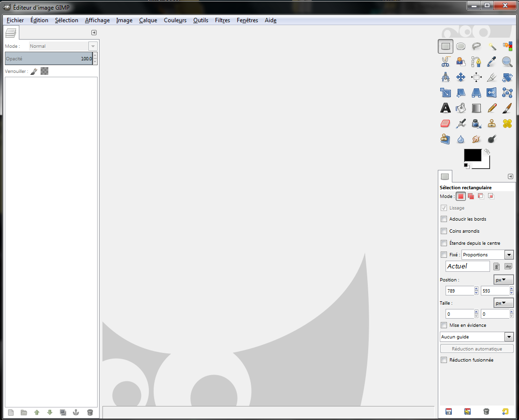Select the Rectangle Select tool
This screenshot has width=519, height=420.
(445, 46)
